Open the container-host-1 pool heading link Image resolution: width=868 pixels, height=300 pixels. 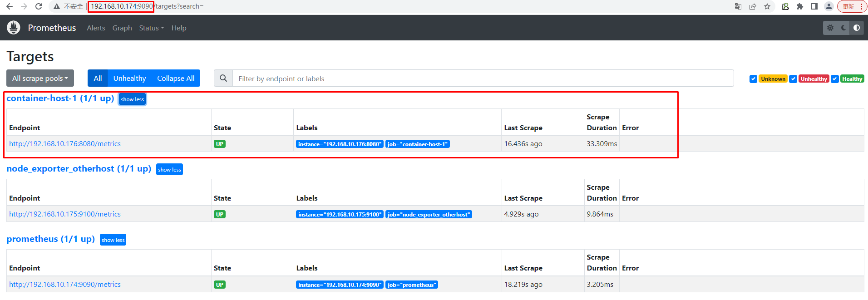(60, 98)
